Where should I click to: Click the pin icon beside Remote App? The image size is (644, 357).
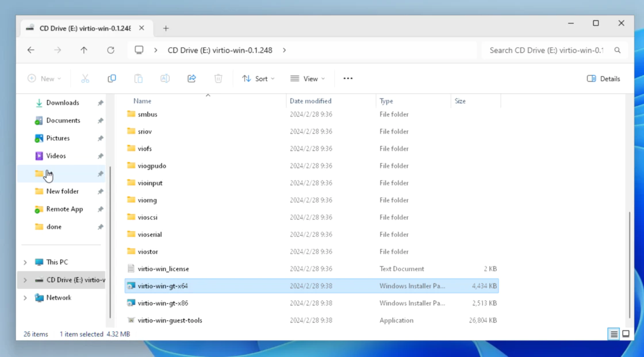[x=100, y=209]
